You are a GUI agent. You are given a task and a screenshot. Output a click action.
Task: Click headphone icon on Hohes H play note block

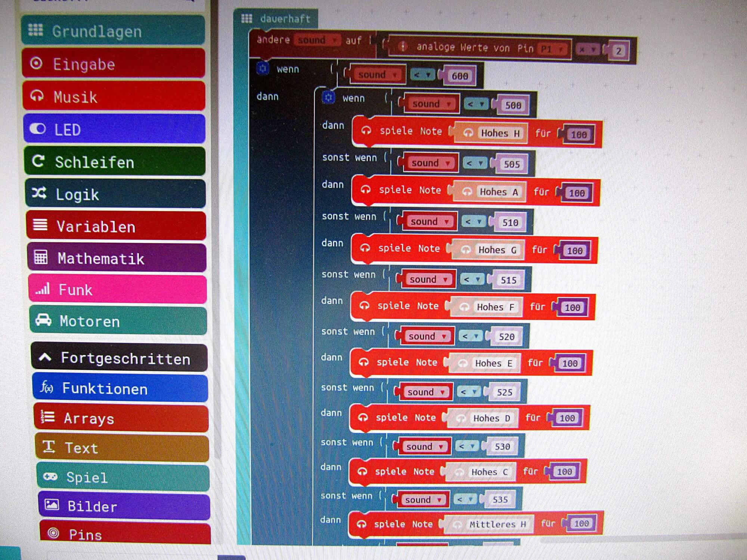point(366,131)
